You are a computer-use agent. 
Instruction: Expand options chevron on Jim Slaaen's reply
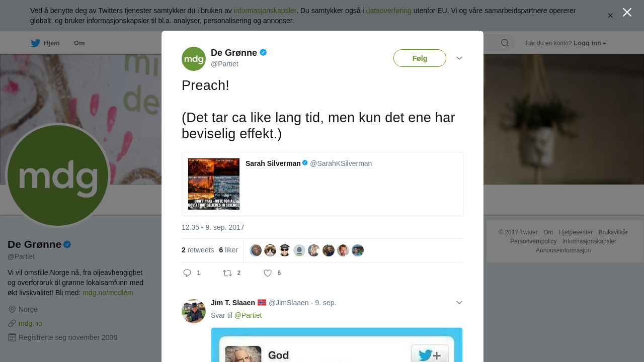point(459,302)
